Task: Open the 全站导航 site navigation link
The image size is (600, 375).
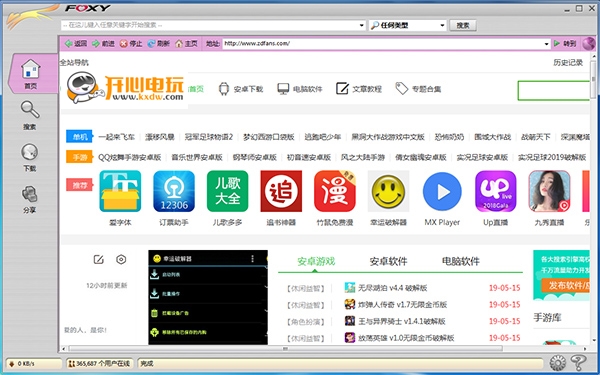Action: (74, 62)
